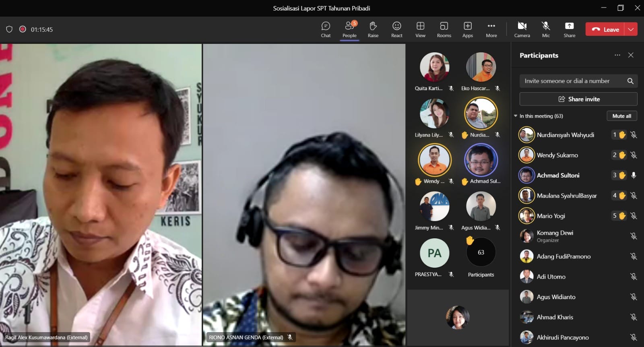Click the Share screen icon
Viewport: 644px width, 347px height.
tap(569, 29)
